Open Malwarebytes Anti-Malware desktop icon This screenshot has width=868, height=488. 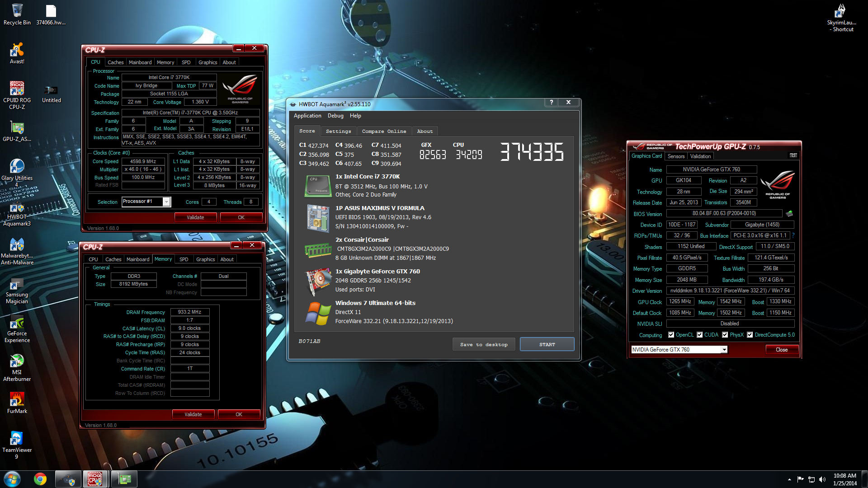coord(17,251)
